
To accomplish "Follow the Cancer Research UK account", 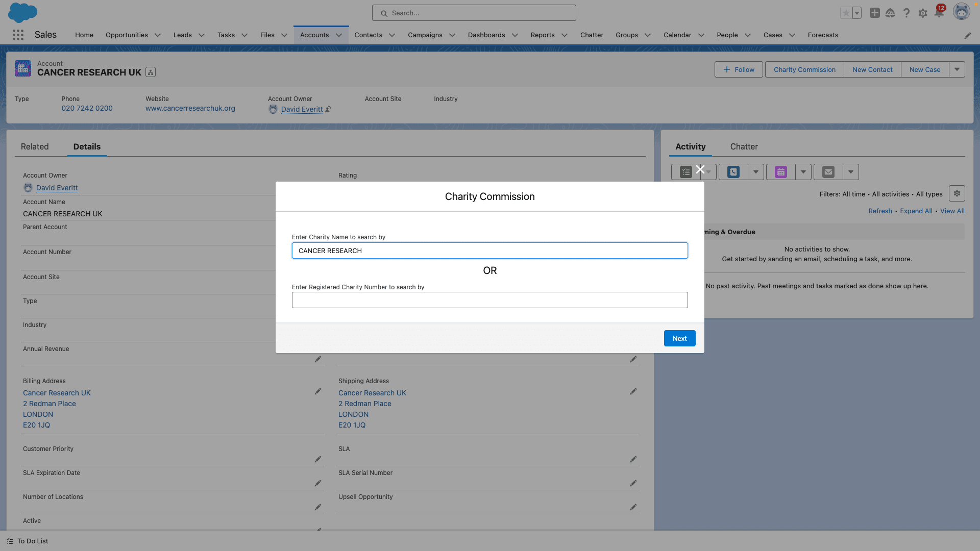I will click(739, 69).
